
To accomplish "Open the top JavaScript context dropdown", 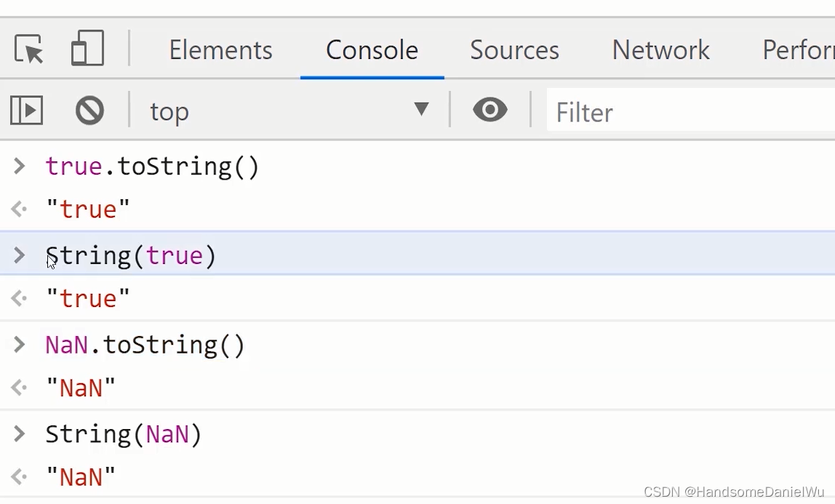I will click(x=289, y=111).
